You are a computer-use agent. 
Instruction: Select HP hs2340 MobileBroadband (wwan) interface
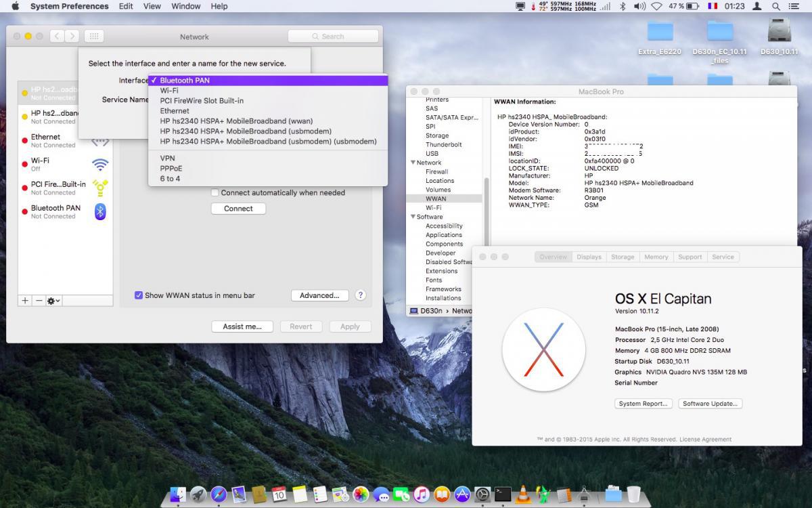268,121
